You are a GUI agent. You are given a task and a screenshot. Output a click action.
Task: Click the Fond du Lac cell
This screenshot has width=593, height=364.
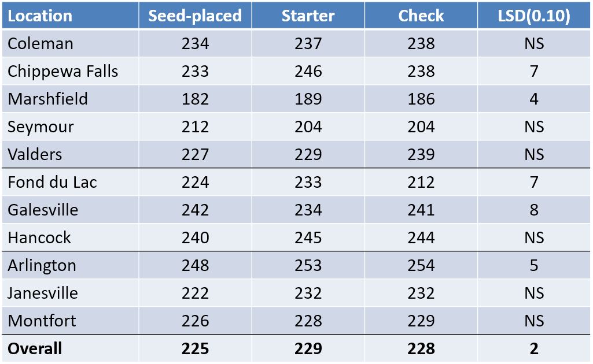pos(52,182)
